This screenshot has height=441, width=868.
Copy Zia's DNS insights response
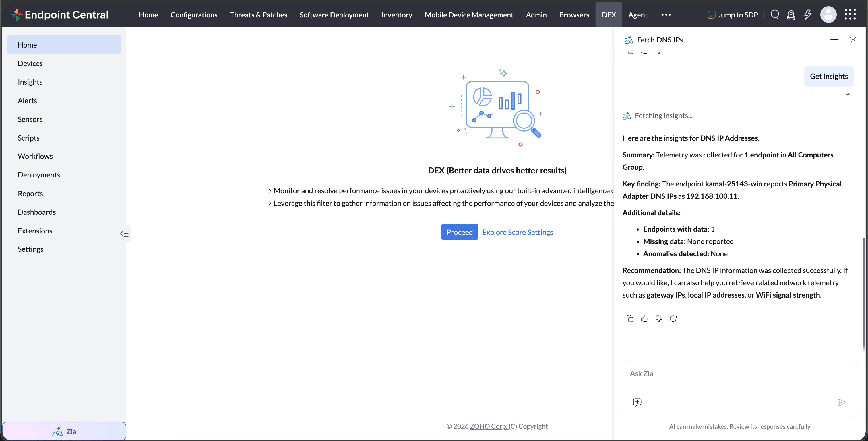point(630,319)
